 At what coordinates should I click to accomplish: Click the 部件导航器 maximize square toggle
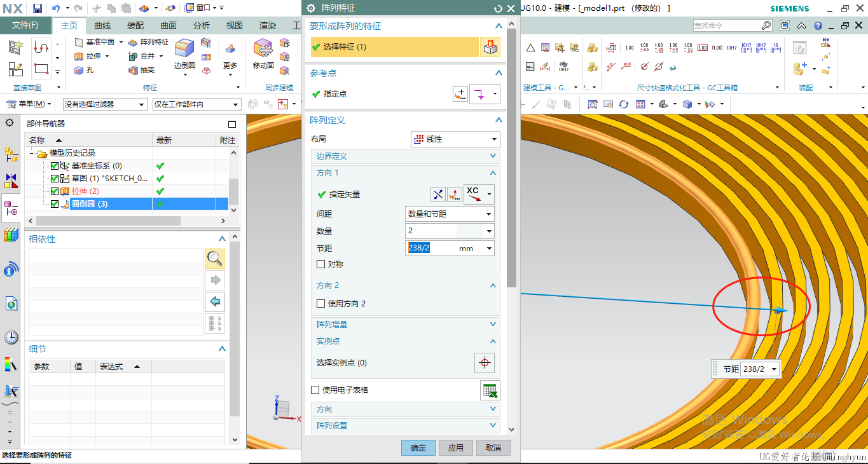232,124
